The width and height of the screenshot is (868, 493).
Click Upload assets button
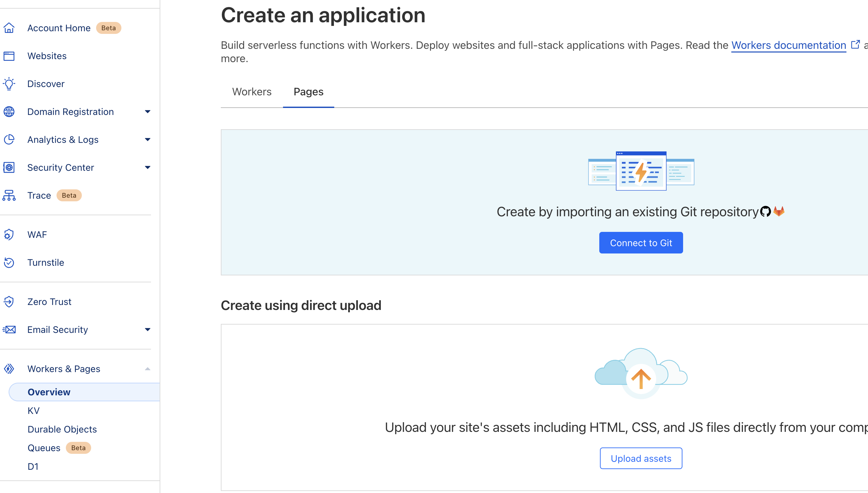[x=641, y=458]
